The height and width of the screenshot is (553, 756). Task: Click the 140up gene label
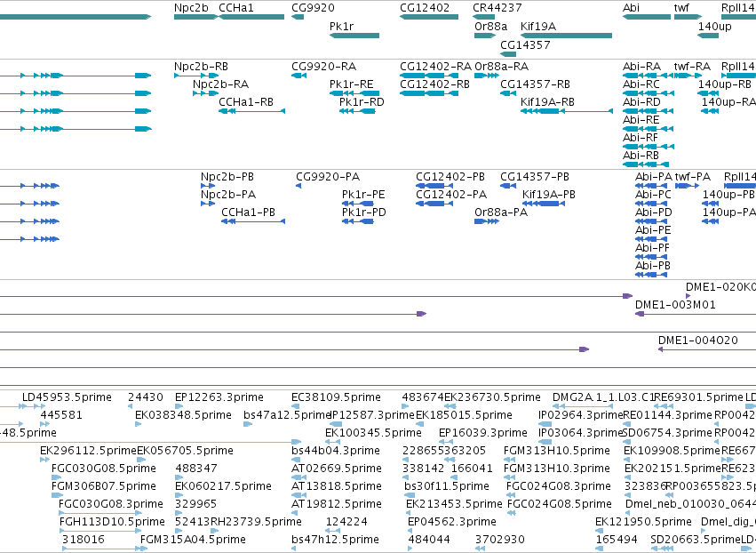point(715,27)
